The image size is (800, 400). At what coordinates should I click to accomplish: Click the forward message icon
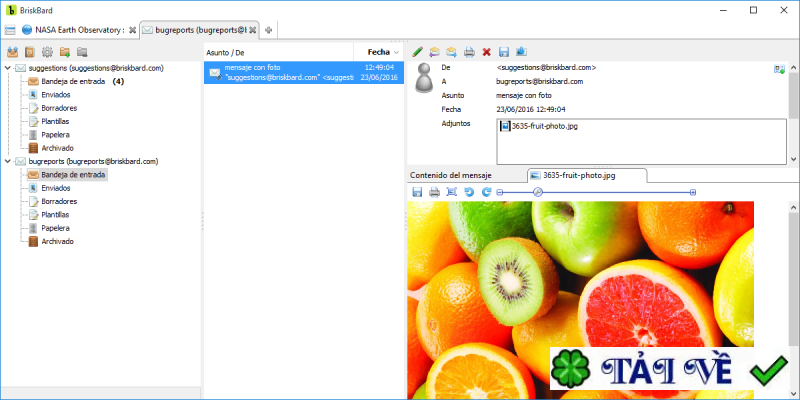point(452,52)
